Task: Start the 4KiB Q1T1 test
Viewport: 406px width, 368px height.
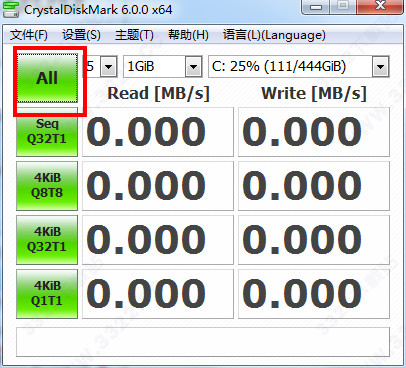Action: (x=47, y=294)
